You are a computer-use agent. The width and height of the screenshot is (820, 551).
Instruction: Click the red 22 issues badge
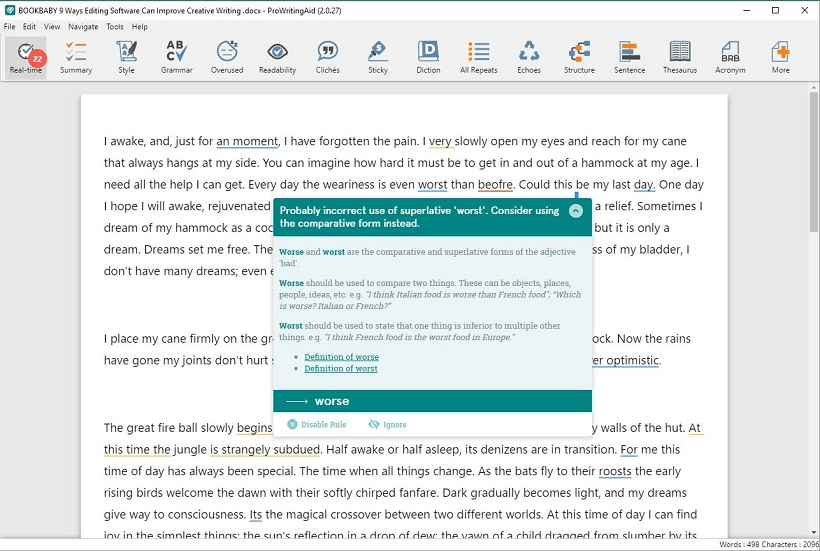point(38,59)
